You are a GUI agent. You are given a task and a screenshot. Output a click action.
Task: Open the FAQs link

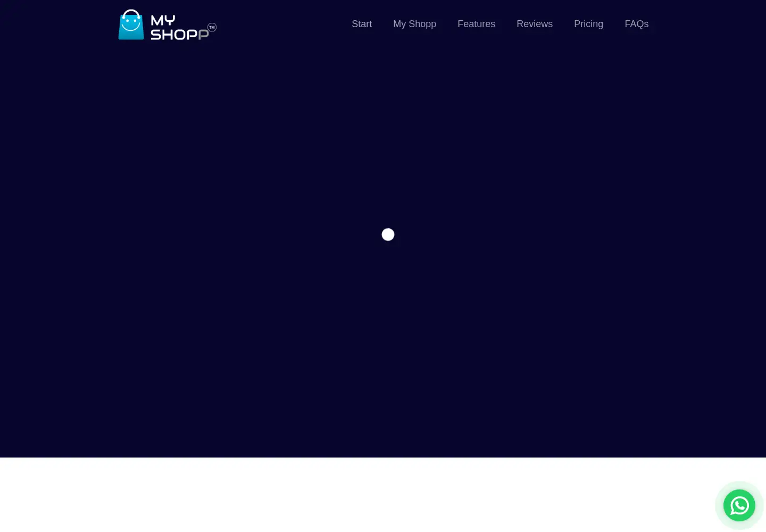pyautogui.click(x=636, y=24)
